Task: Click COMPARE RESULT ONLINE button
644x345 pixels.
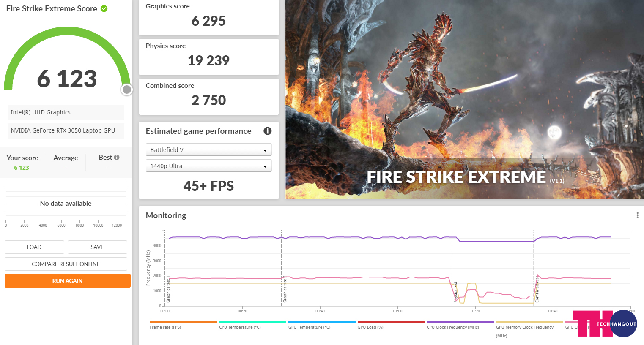Action: pyautogui.click(x=66, y=264)
